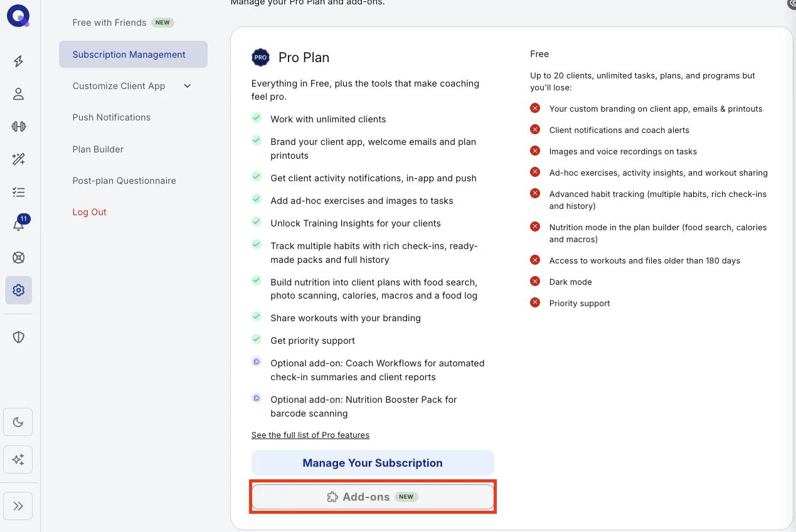Screen dimensions: 796x532
Task: Open the lifebuoy support icon
Action: tap(19, 257)
